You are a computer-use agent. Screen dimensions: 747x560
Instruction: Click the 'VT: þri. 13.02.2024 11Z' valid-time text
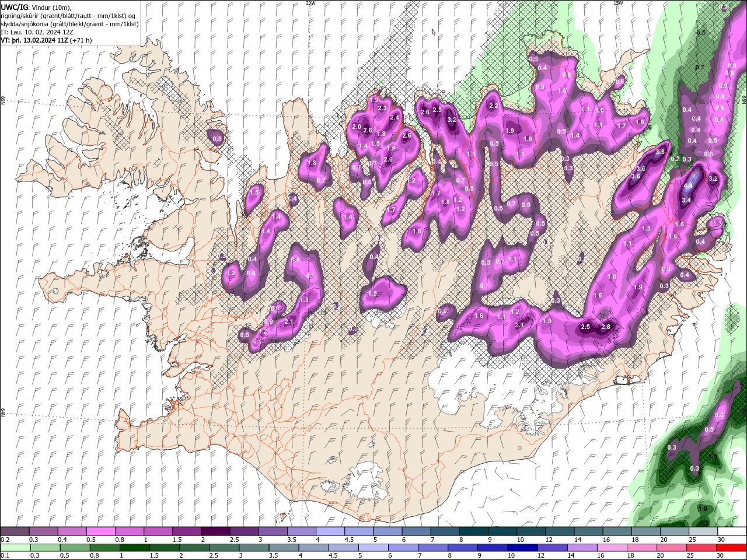click(x=34, y=40)
